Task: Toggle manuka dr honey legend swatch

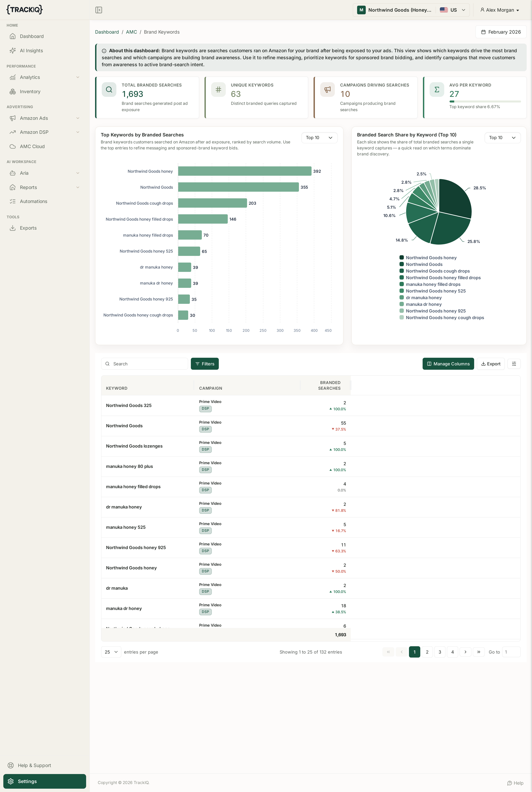Action: (401, 304)
